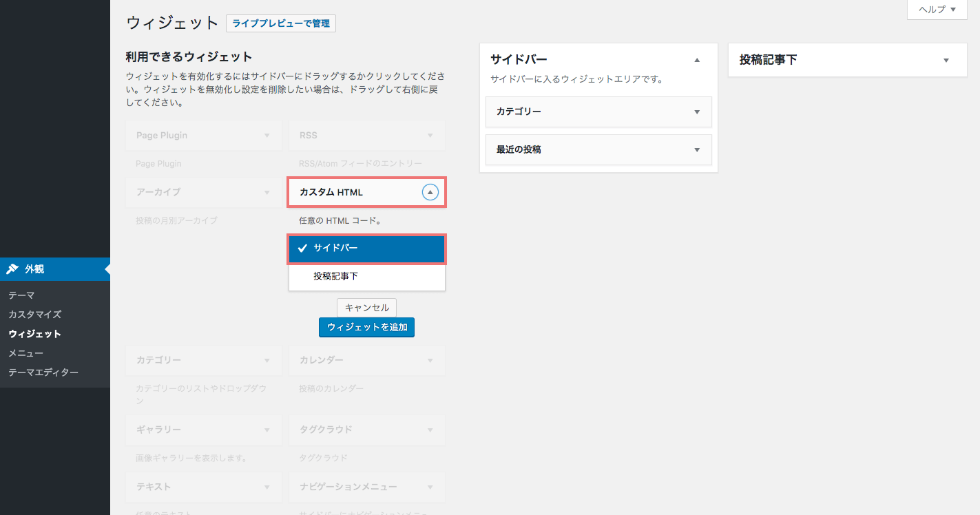Click the ギャラリー widget title
Image resolution: width=980 pixels, height=515 pixels.
coord(158,430)
